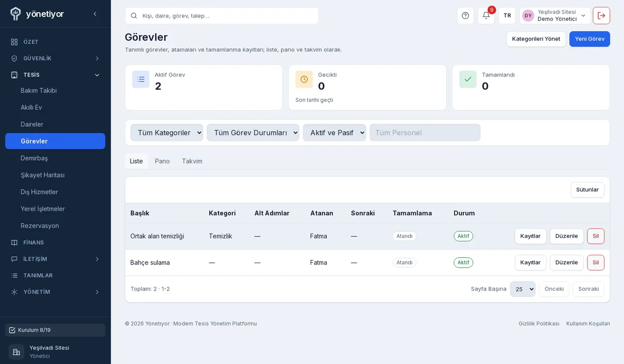Open the Aktif ve Pasif dropdown
This screenshot has height=364, width=624.
pos(334,133)
